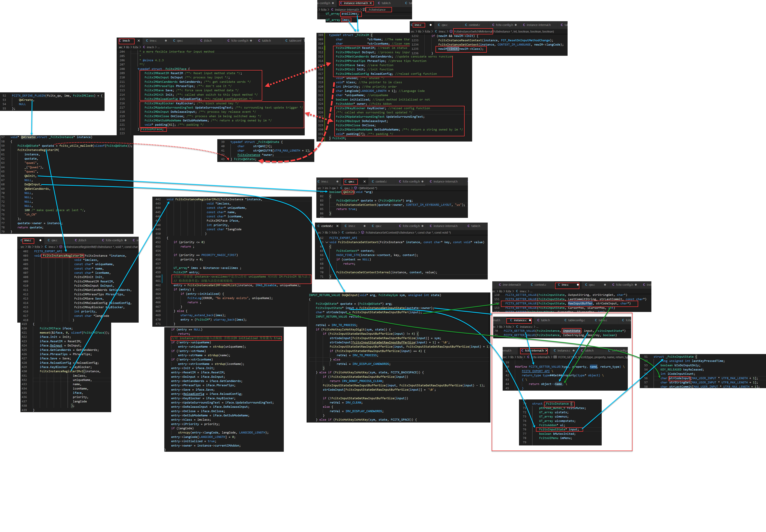Click struct symbol icon before _FcitxInstance breadcrumb
Viewport: 766px width, 532px height.
tap(364, 10)
